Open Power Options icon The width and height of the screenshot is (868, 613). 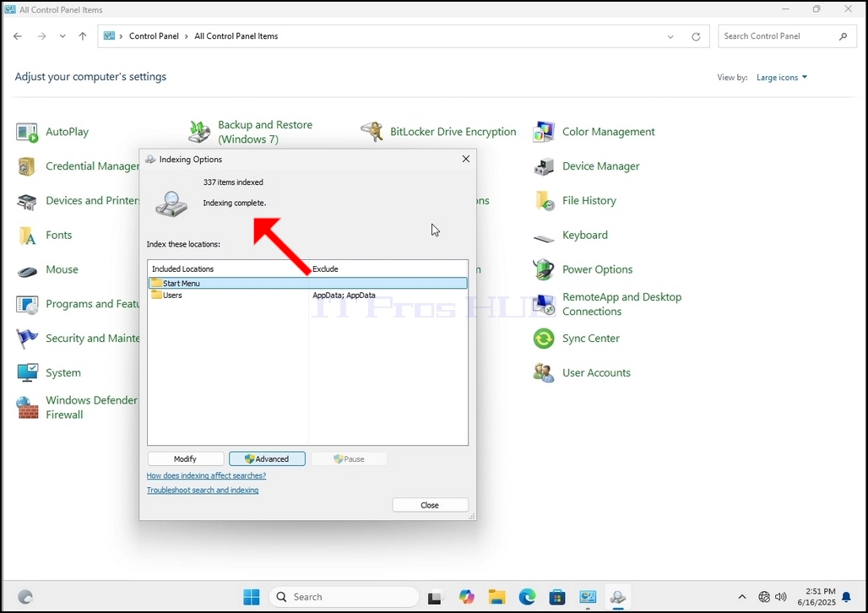544,269
